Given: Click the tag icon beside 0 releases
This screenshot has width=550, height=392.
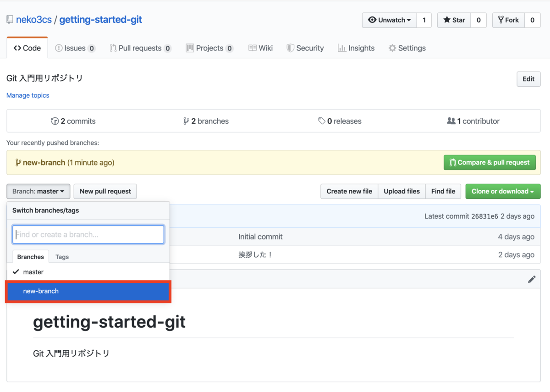Looking at the screenshot, I should point(322,121).
